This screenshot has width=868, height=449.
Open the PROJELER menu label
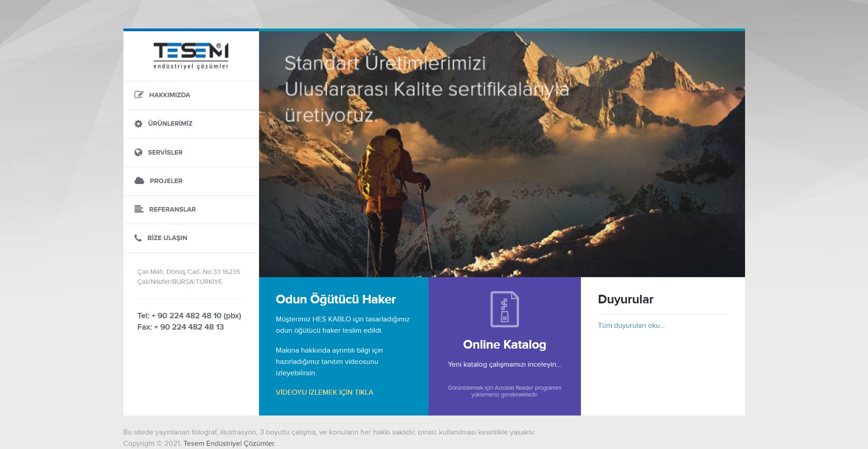pyautogui.click(x=166, y=181)
